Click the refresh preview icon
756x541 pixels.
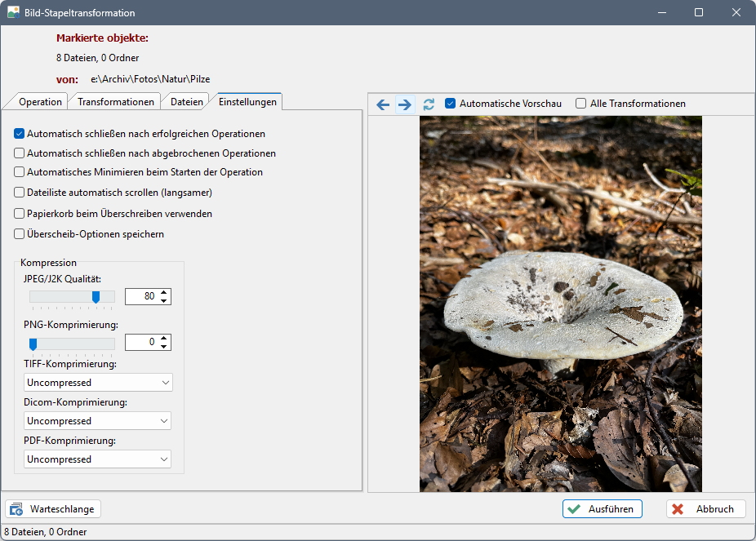pos(429,104)
